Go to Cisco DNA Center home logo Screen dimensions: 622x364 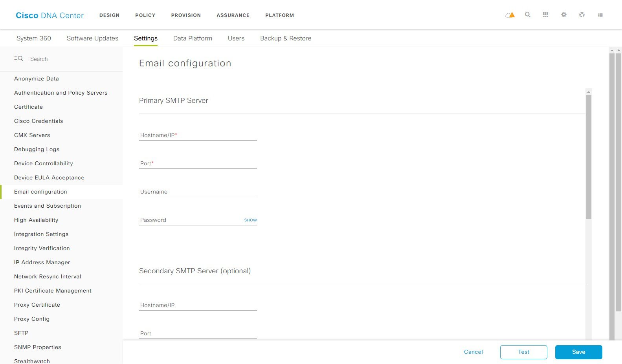coord(50,15)
